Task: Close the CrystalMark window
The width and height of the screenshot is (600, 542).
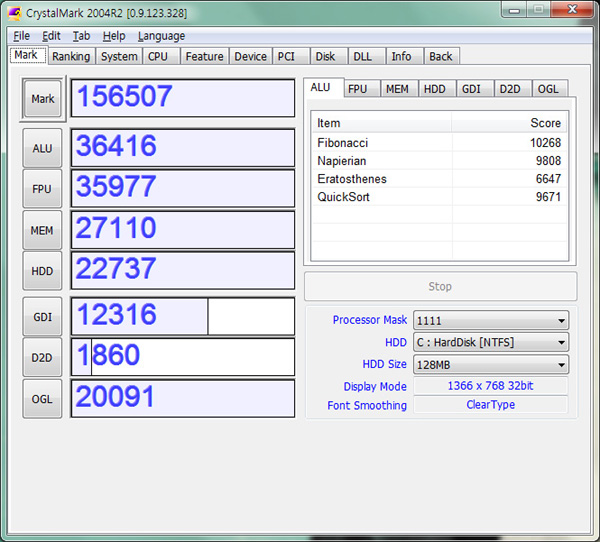Action: [x=572, y=9]
